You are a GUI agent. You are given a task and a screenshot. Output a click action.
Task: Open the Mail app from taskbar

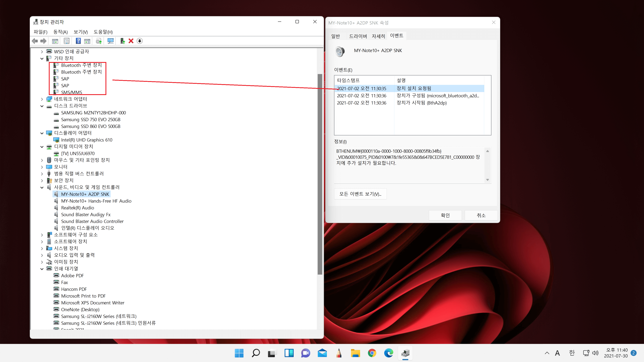point(322,353)
